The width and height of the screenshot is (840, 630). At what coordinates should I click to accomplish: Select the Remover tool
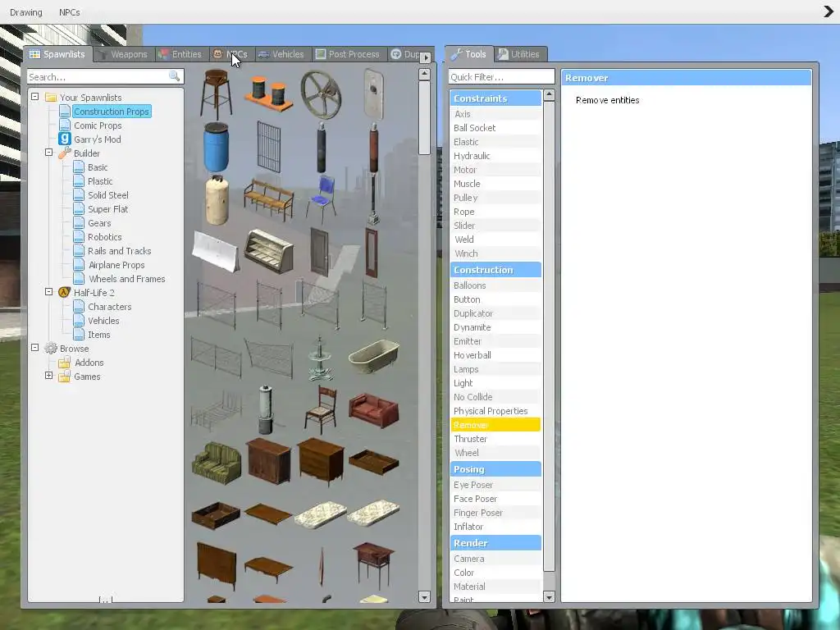click(x=495, y=424)
